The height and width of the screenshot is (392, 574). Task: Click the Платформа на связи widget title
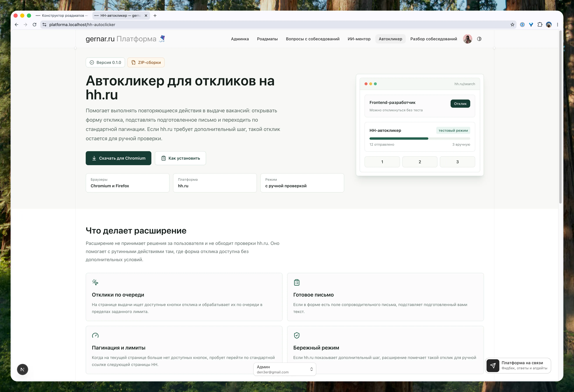click(x=522, y=363)
